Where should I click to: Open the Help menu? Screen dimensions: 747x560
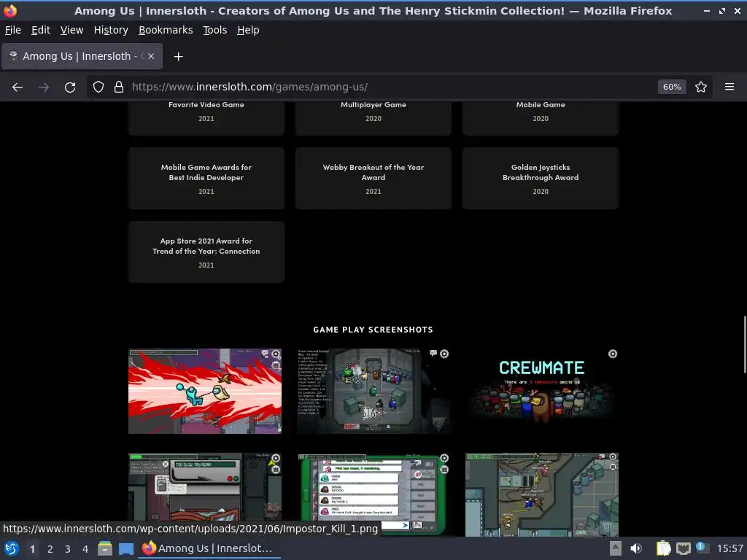tap(248, 30)
